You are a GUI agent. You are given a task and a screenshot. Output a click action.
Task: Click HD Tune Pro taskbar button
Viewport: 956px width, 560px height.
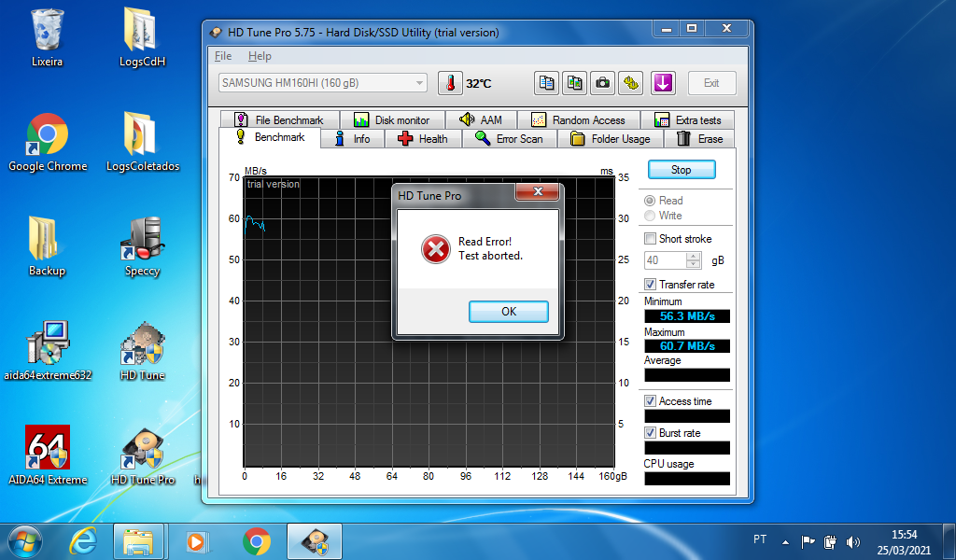coord(315,541)
